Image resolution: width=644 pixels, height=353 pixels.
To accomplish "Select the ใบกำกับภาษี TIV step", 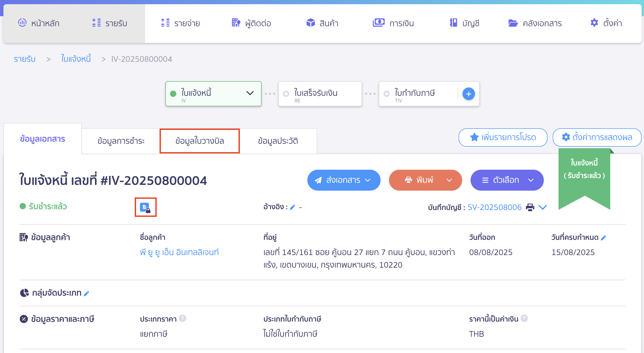I will [418, 94].
